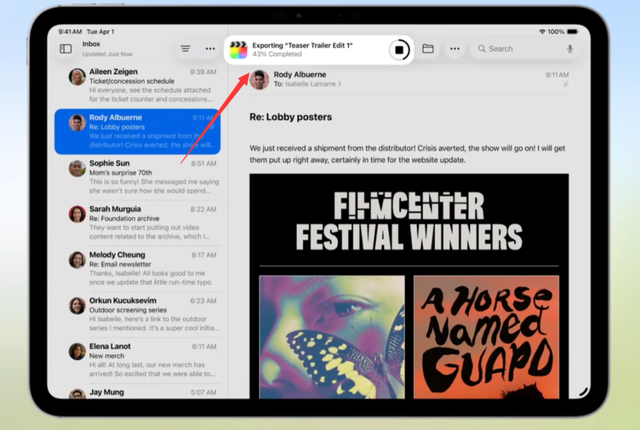This screenshot has width=640, height=430.
Task: Open the inbox filter icon
Action: [x=185, y=49]
